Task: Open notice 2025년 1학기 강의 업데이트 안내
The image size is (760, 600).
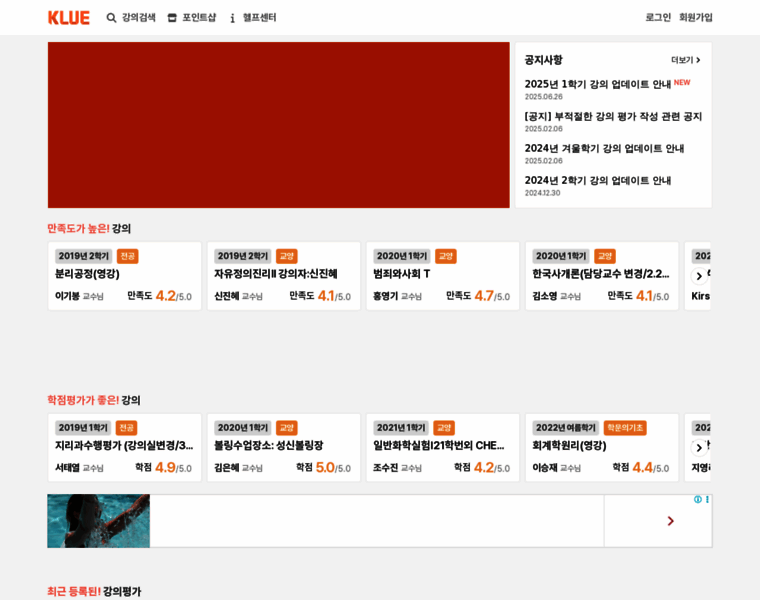Action: [x=597, y=84]
